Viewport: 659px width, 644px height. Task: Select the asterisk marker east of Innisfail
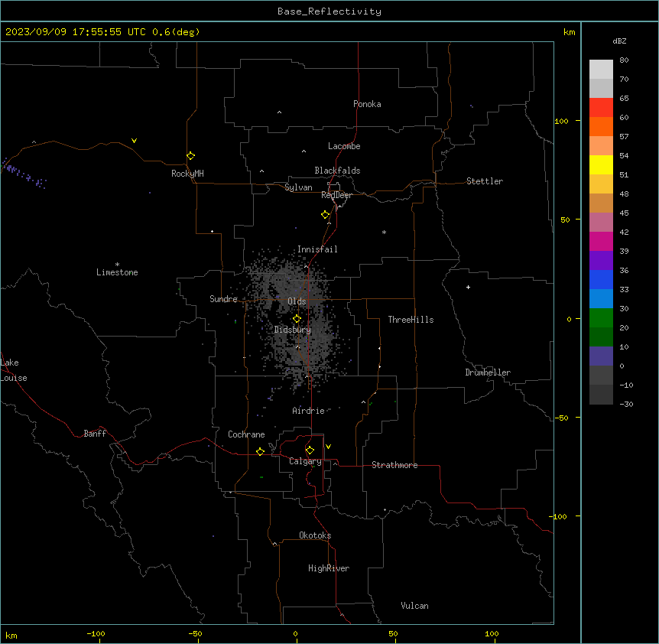[384, 232]
